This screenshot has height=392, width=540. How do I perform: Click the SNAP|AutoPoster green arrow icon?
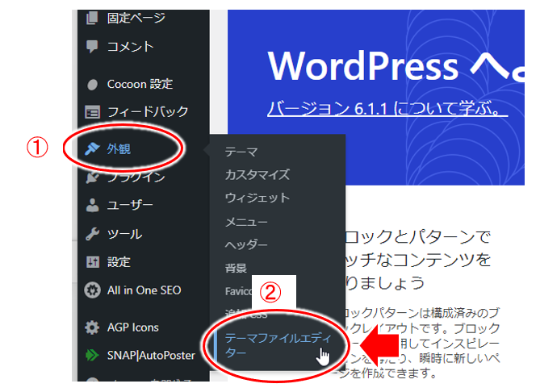(x=92, y=355)
